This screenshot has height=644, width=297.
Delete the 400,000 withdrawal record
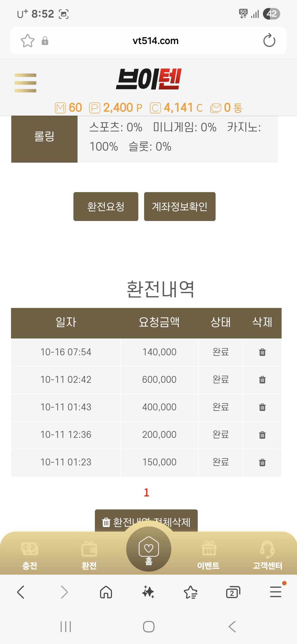click(x=262, y=407)
